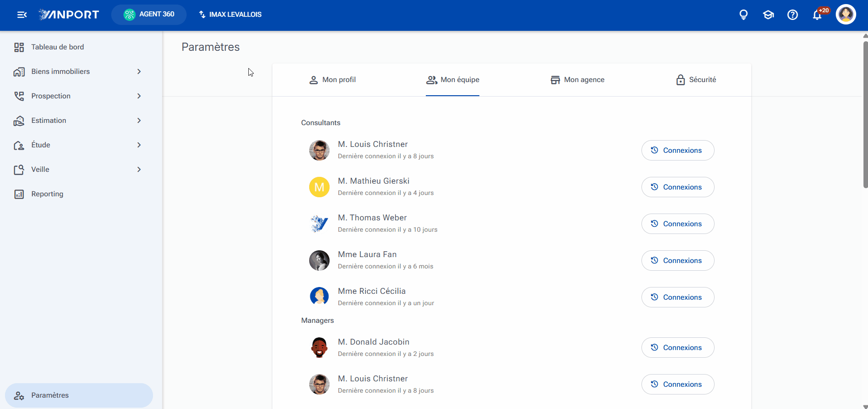This screenshot has height=409, width=868.
Task: View Connexions for Laura Fan
Action: pos(678,261)
